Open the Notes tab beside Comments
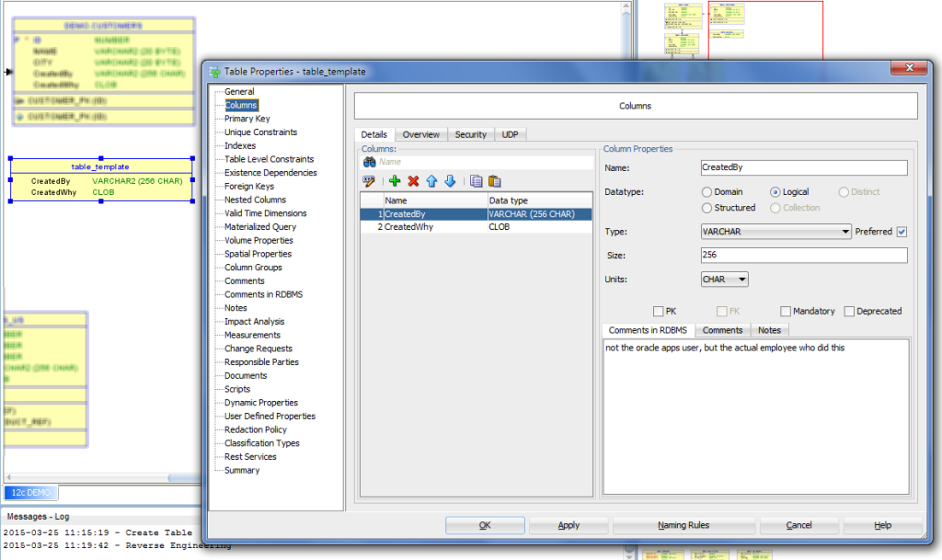 pos(769,330)
